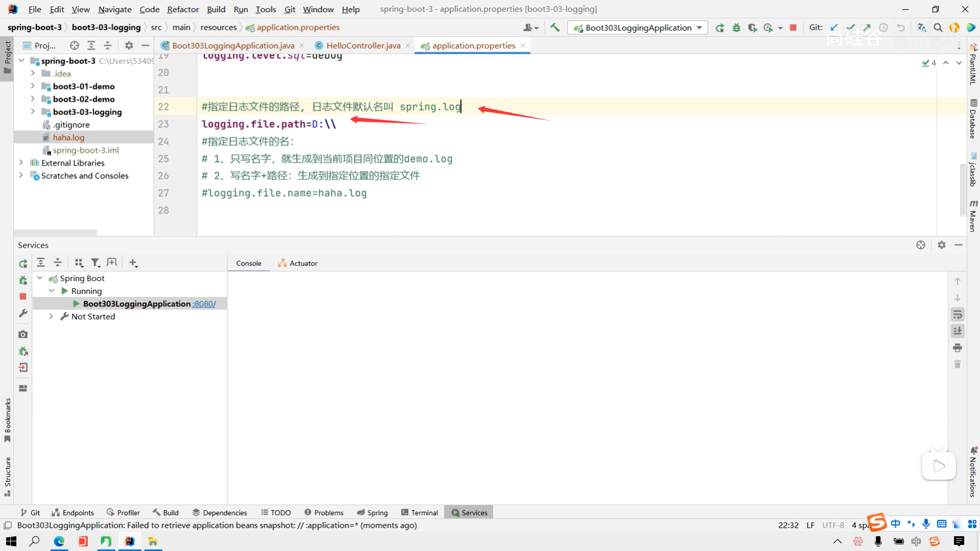
Task: Open the Refactor menu
Action: click(183, 9)
